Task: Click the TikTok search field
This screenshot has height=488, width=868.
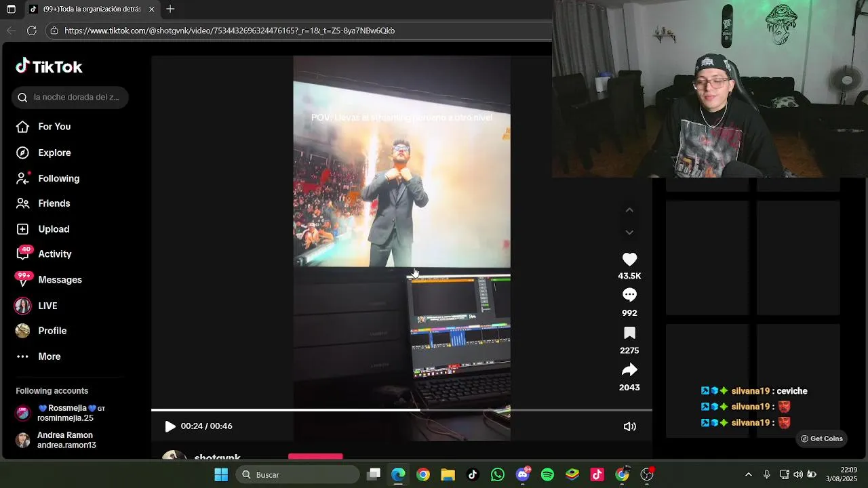Action: pyautogui.click(x=70, y=97)
